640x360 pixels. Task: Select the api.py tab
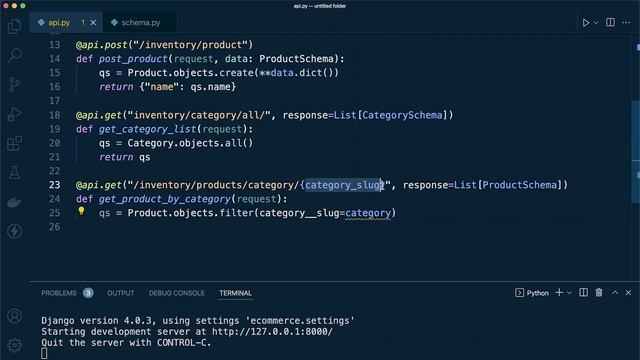[59, 22]
